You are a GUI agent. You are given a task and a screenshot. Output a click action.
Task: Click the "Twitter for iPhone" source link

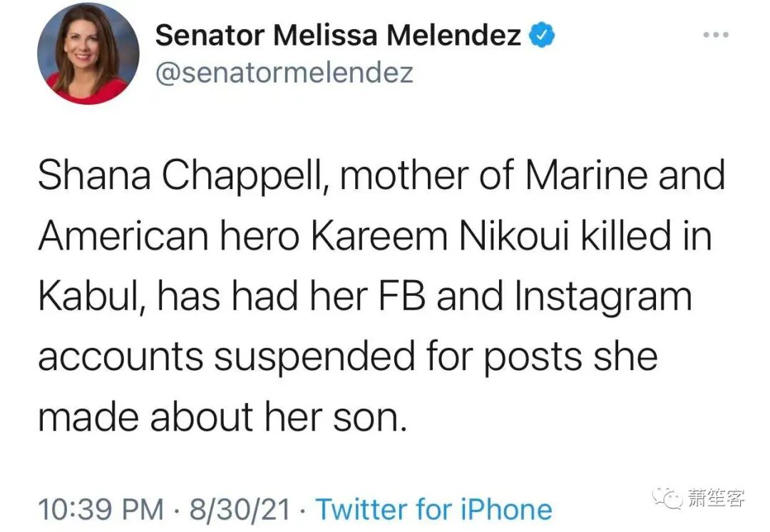pos(433,509)
